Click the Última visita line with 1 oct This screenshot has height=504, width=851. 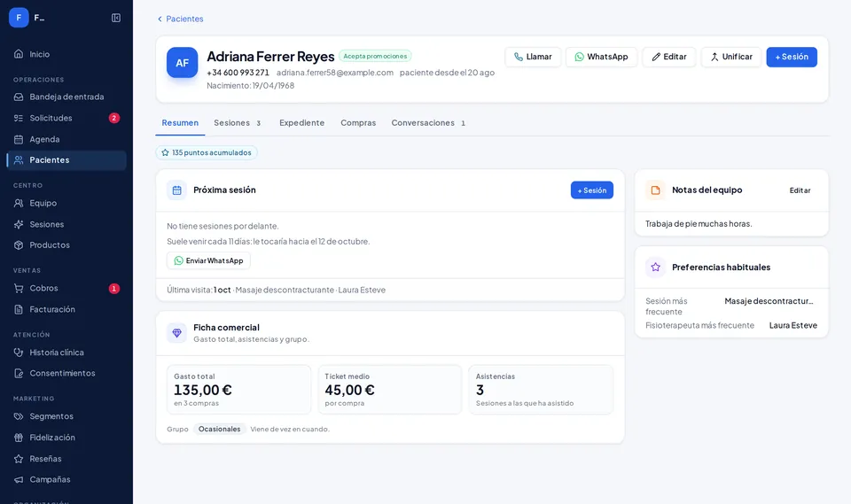click(x=277, y=290)
